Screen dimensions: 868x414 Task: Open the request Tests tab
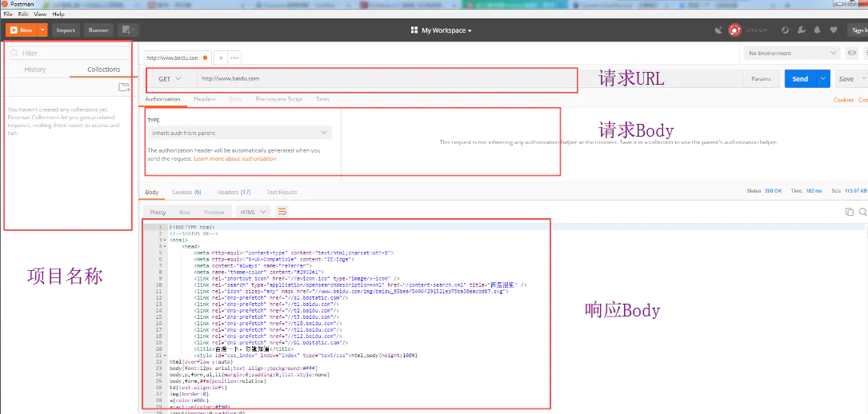(322, 99)
